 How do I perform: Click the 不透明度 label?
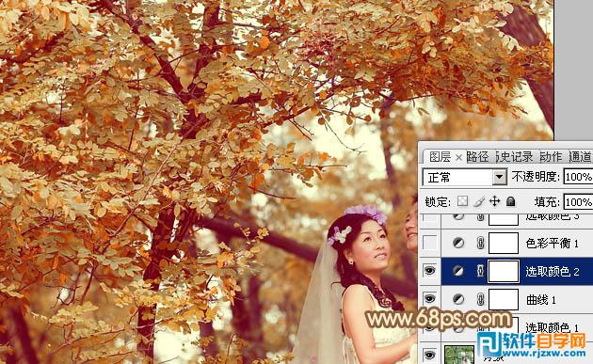click(536, 177)
